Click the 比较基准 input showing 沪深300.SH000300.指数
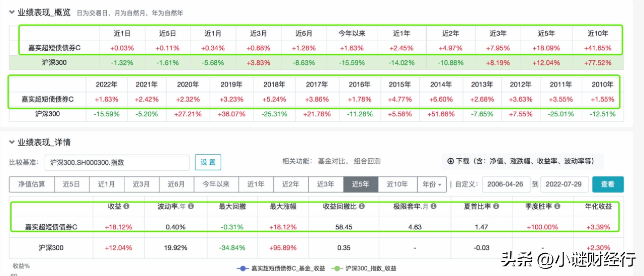The height and width of the screenshot is (276, 644). coord(117,162)
